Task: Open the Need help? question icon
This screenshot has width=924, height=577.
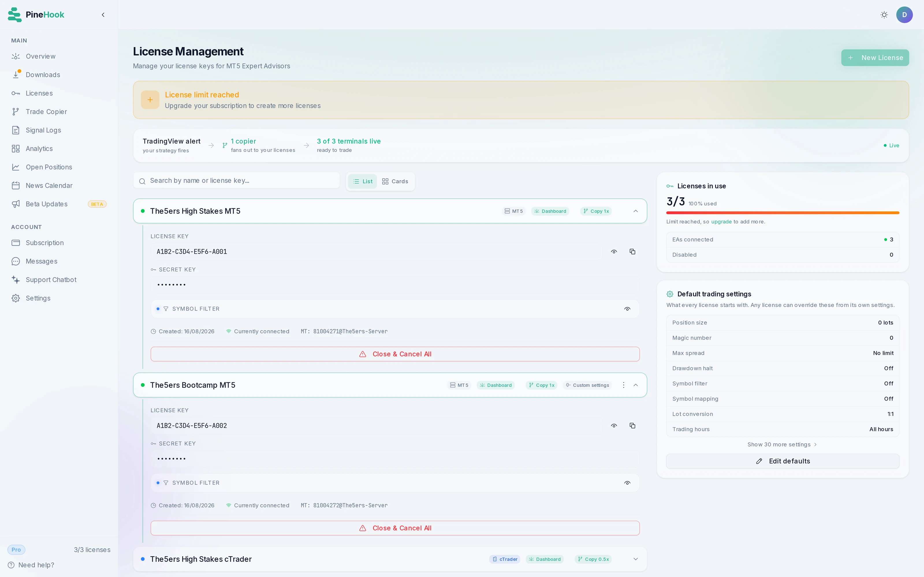Action: coord(12,565)
